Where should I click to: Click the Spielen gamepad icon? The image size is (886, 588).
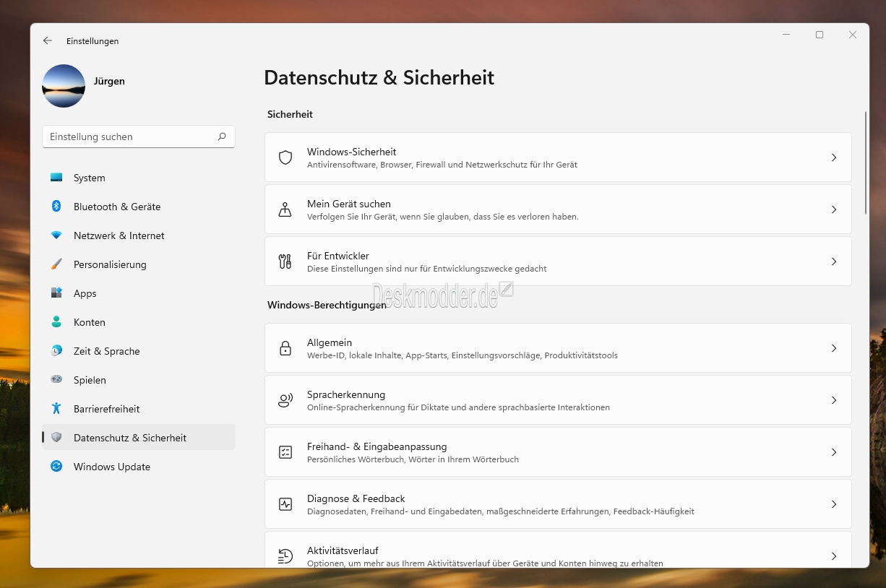point(56,380)
